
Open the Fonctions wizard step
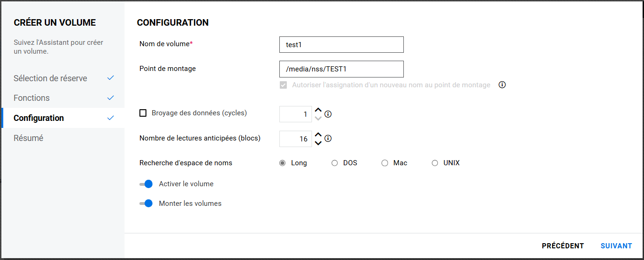click(32, 98)
